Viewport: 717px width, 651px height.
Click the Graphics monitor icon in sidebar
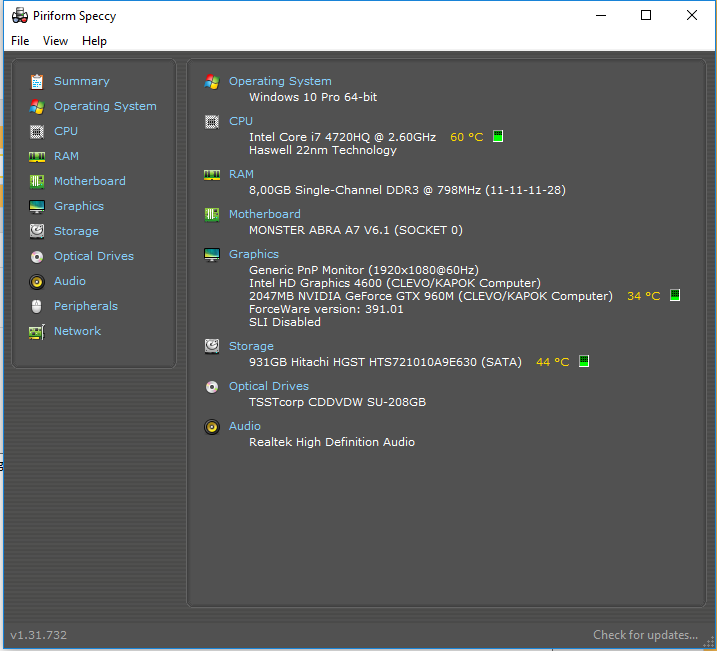coord(37,207)
